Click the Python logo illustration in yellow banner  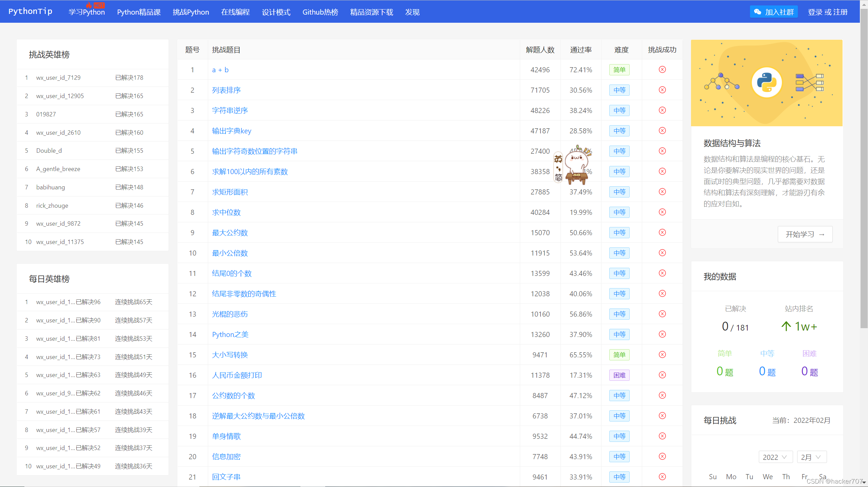click(767, 82)
